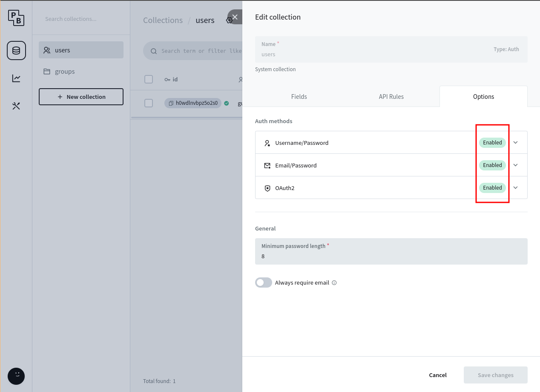This screenshot has width=540, height=392.
Task: Check the select-all records checkbox
Action: point(149,79)
